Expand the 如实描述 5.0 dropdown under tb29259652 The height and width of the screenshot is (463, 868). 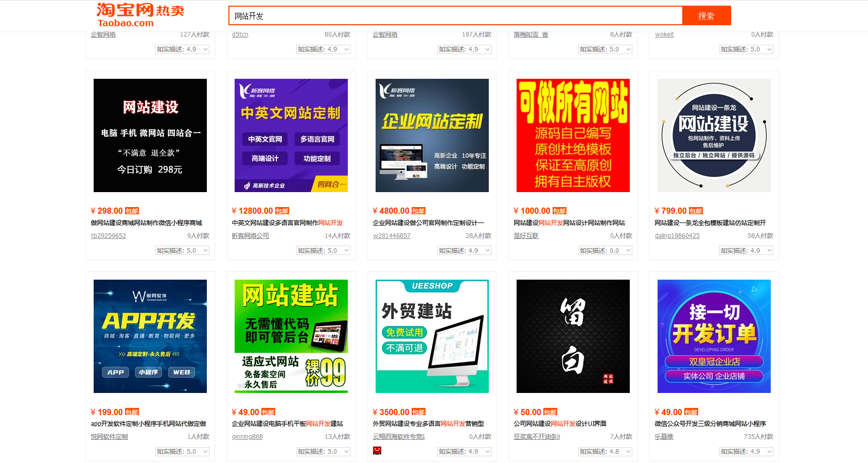182,251
